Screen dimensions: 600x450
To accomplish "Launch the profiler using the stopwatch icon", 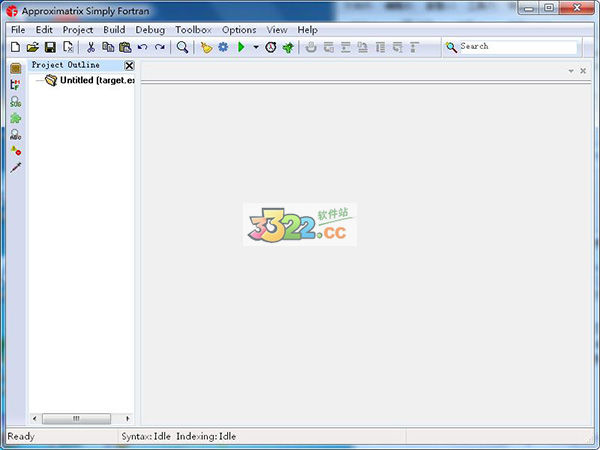I will click(x=271, y=47).
